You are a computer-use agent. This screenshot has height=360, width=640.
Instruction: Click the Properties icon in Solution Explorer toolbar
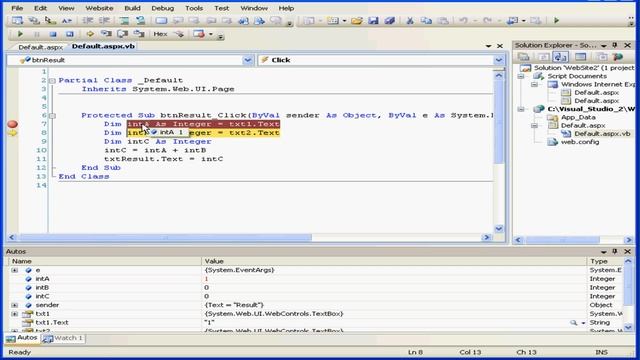coord(524,57)
